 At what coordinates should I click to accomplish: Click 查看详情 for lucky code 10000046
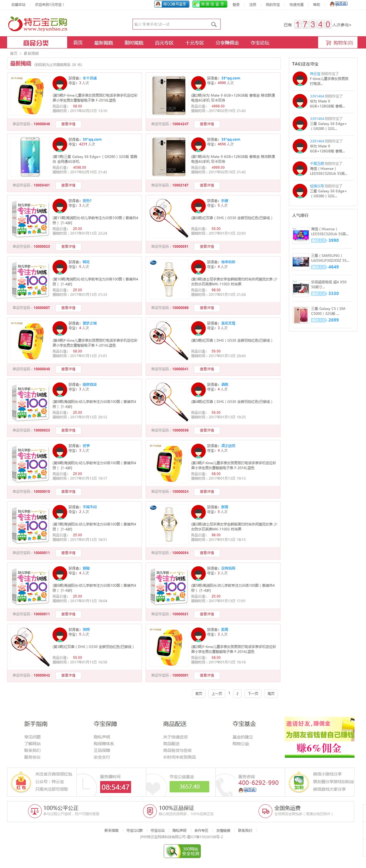click(68, 124)
